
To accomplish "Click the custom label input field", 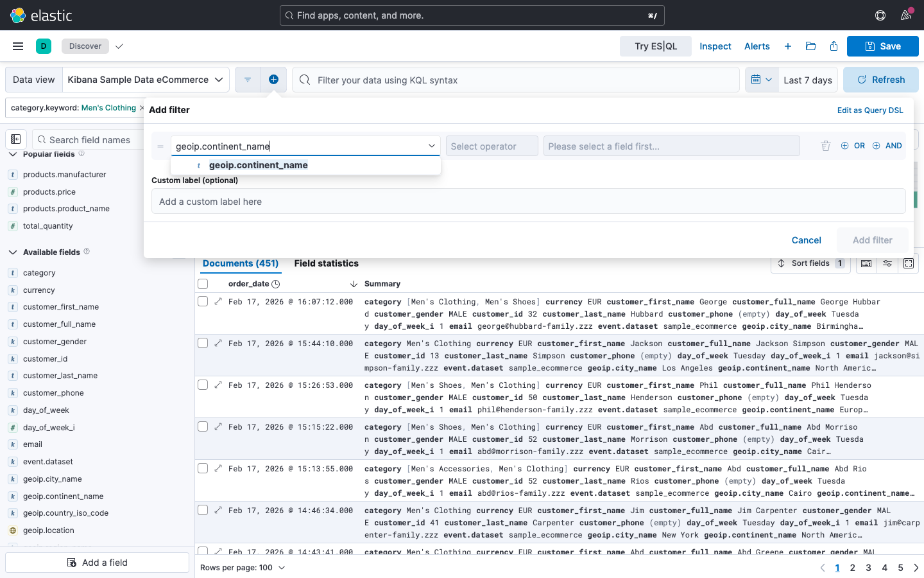I will coord(528,202).
